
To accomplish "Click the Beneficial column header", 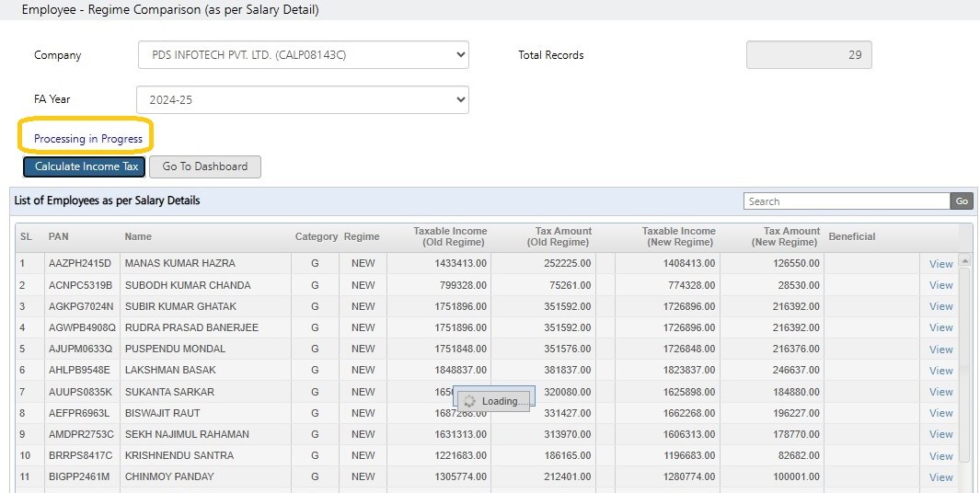I will coord(852,236).
